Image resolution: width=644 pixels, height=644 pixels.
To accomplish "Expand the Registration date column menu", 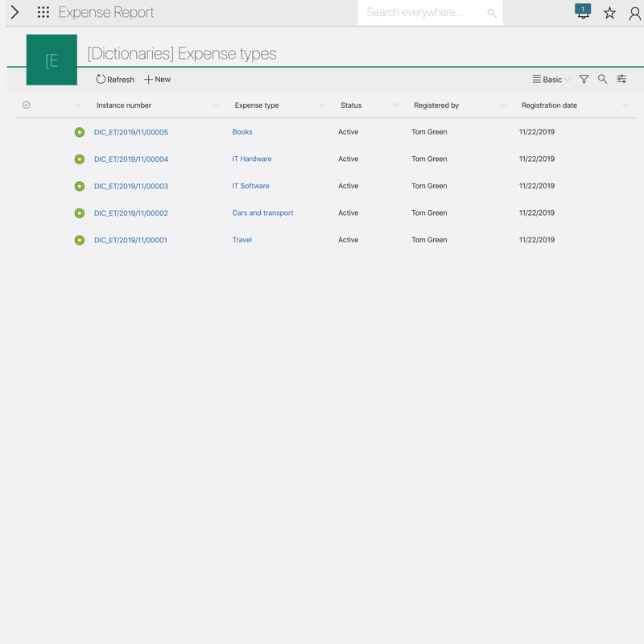I will pos(625,105).
